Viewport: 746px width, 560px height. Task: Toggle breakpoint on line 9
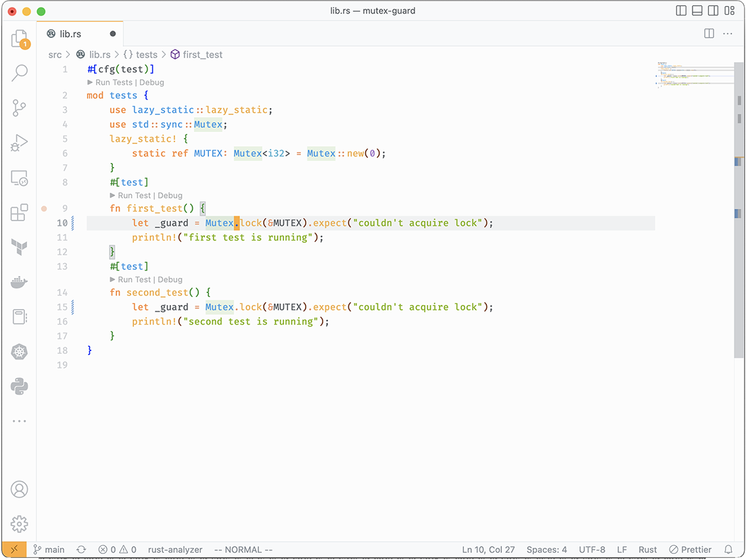point(44,208)
